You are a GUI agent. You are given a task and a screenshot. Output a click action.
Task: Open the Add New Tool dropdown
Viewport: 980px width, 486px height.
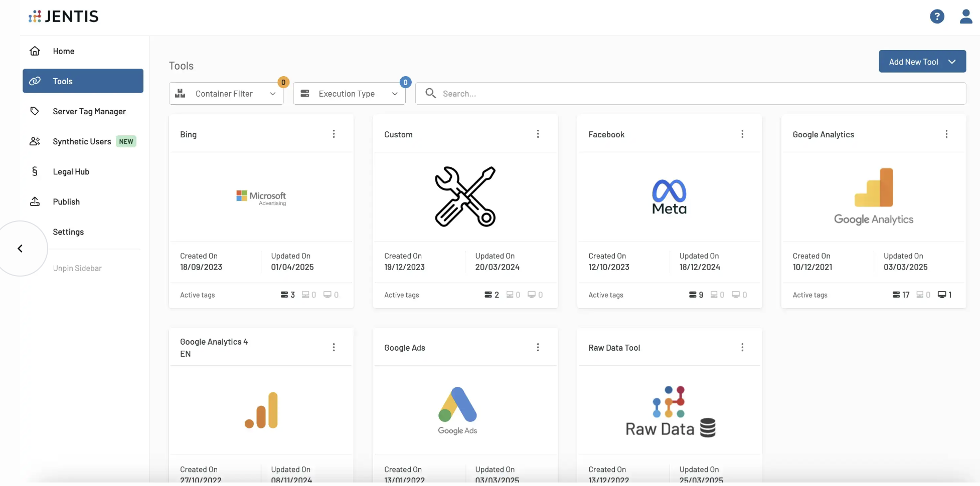tap(922, 62)
